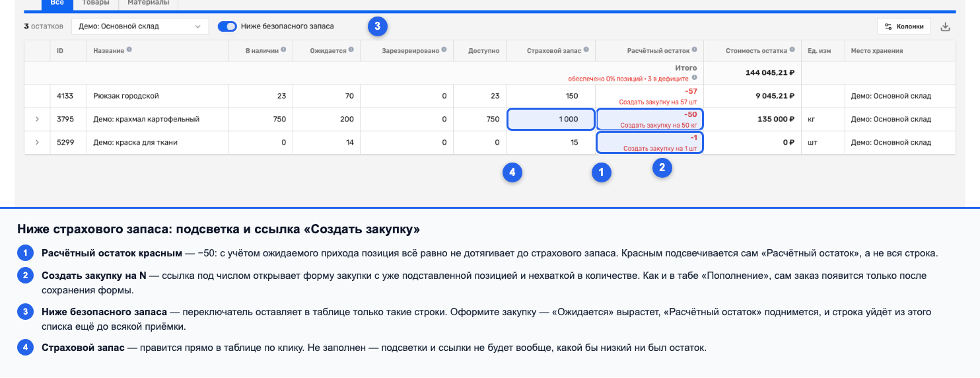The height and width of the screenshot is (378, 980).
Task: Click link Создать закупку на 57 шт
Action: click(x=658, y=102)
